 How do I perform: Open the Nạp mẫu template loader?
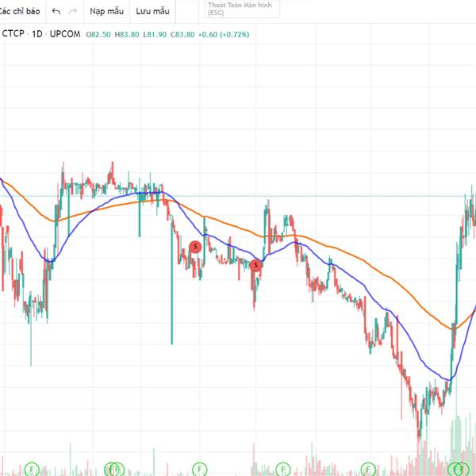coord(106,12)
